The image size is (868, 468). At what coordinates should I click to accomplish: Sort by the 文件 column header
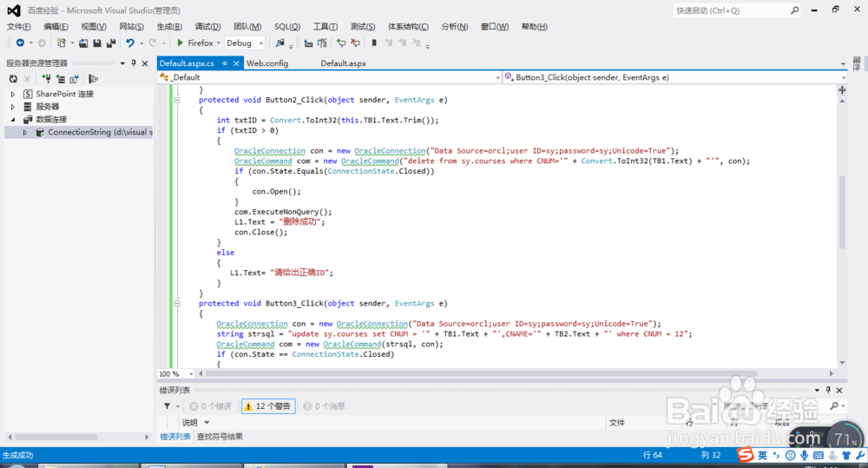click(616, 423)
